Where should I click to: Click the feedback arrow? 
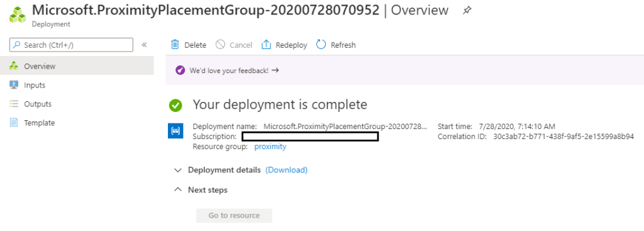[x=275, y=70]
